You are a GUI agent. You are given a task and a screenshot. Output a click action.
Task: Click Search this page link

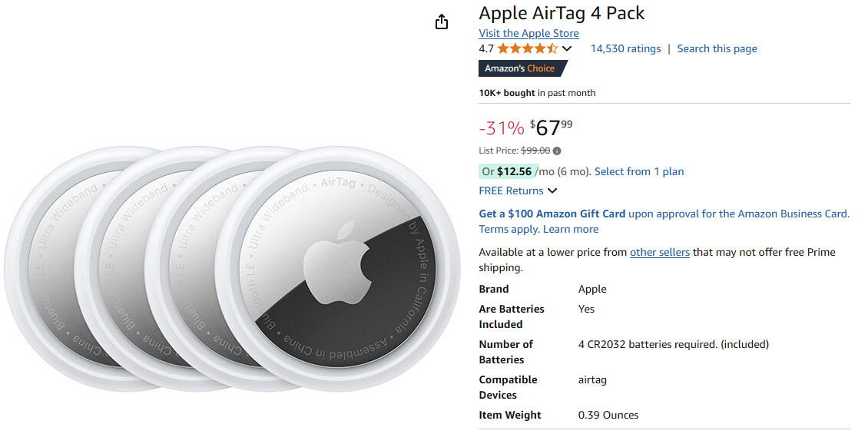point(717,48)
